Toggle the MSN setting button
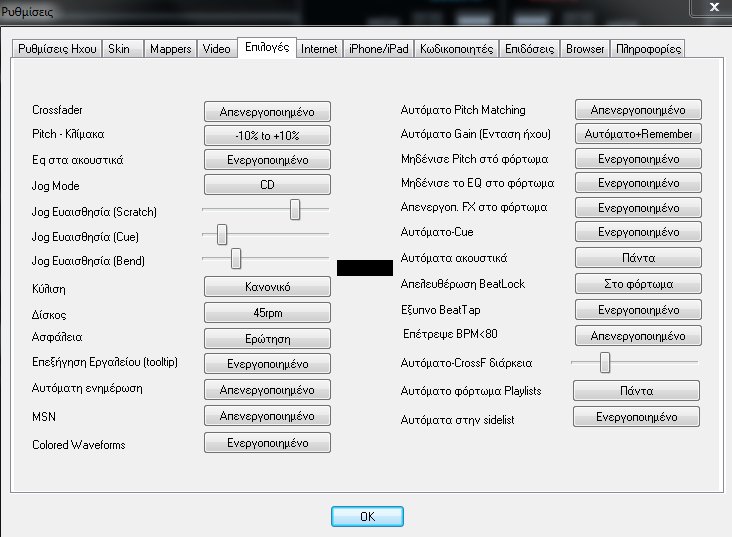The height and width of the screenshot is (537, 732). [x=267, y=415]
